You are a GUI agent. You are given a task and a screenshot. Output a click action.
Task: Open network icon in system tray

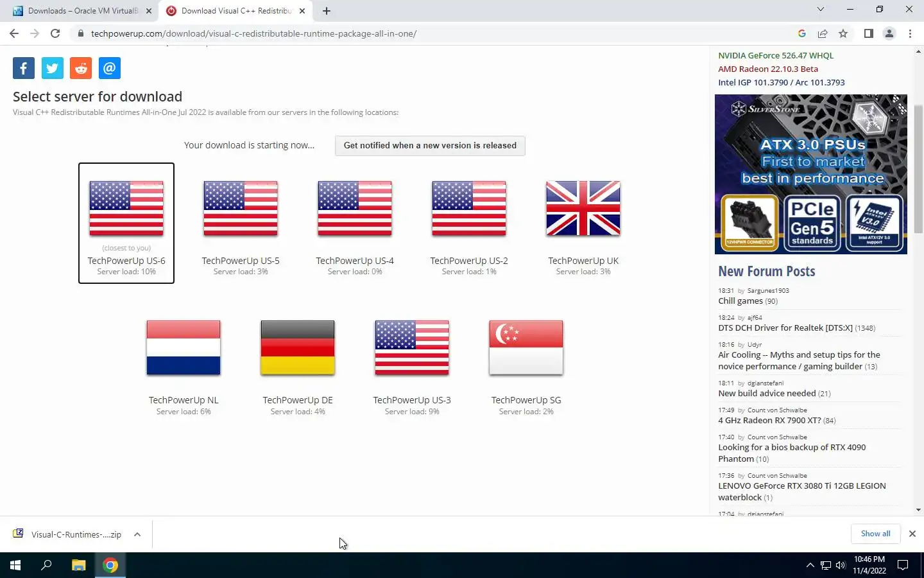pyautogui.click(x=826, y=566)
